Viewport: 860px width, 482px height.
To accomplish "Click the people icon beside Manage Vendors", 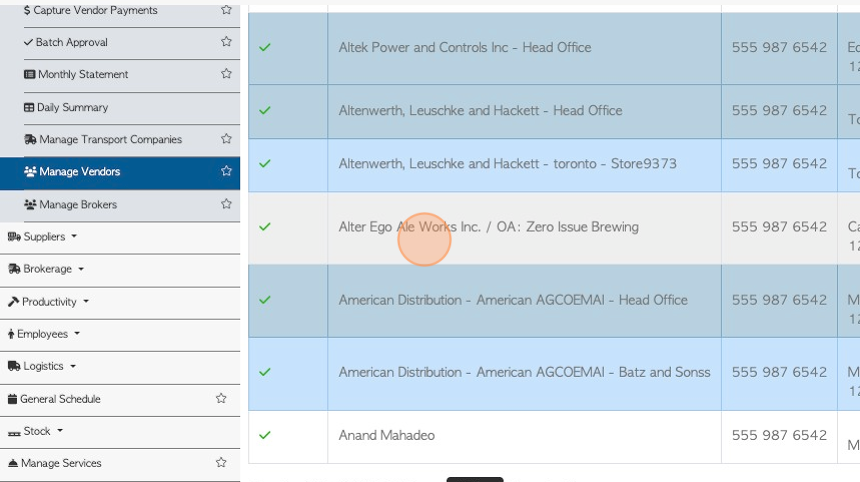I will tap(30, 172).
